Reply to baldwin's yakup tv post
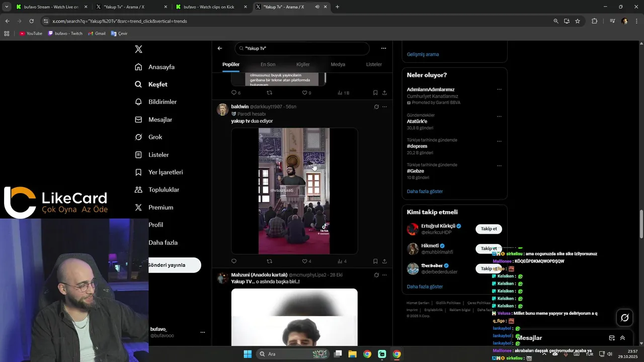 [233, 261]
